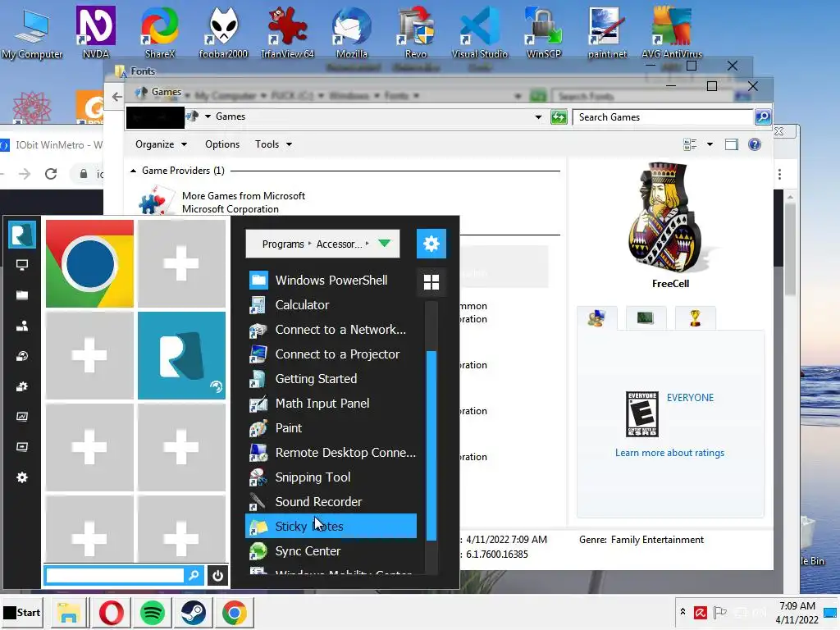Open Spotify from the taskbar
The image size is (840, 630).
(x=152, y=613)
